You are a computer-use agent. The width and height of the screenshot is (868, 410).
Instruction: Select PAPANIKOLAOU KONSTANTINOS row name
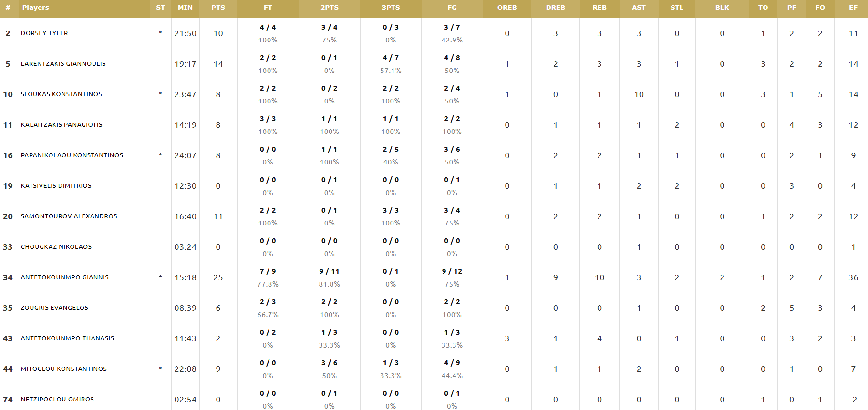[72, 155]
